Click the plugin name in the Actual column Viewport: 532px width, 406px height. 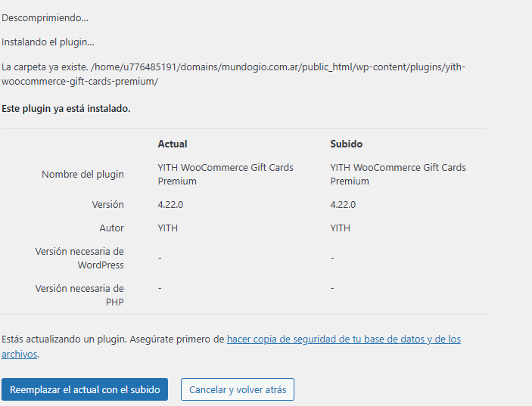pyautogui.click(x=226, y=174)
